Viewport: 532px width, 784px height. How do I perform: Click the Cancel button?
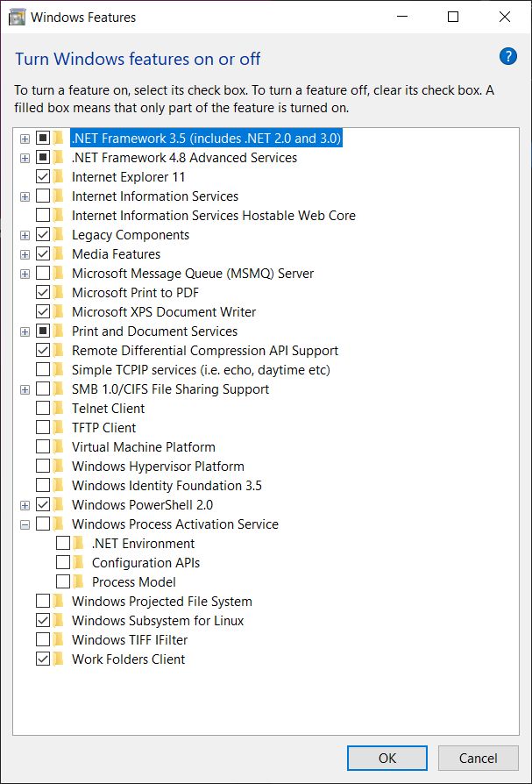[478, 759]
